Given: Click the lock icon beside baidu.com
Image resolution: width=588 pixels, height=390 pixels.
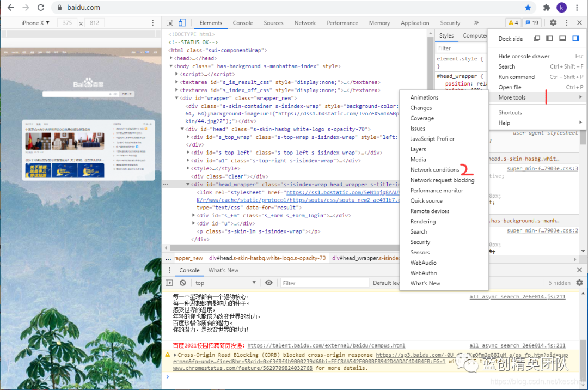Looking at the screenshot, I should (x=59, y=8).
